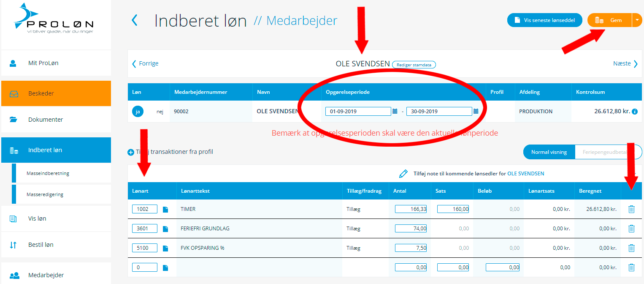Go to the next employee with Næste

[x=625, y=64]
